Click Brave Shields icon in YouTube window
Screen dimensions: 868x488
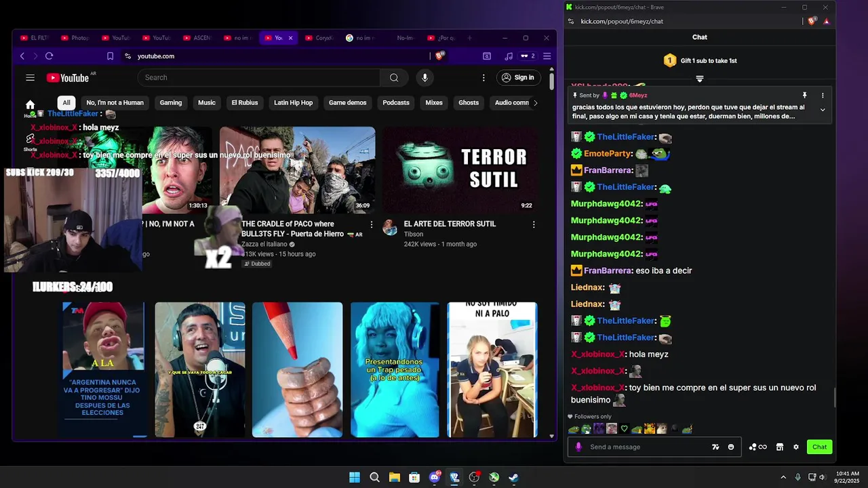pyautogui.click(x=439, y=56)
